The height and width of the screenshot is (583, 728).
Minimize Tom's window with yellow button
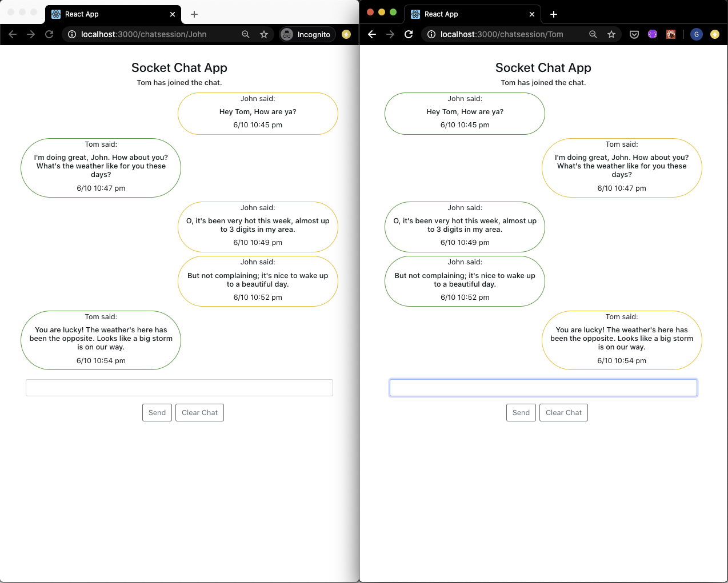point(382,12)
